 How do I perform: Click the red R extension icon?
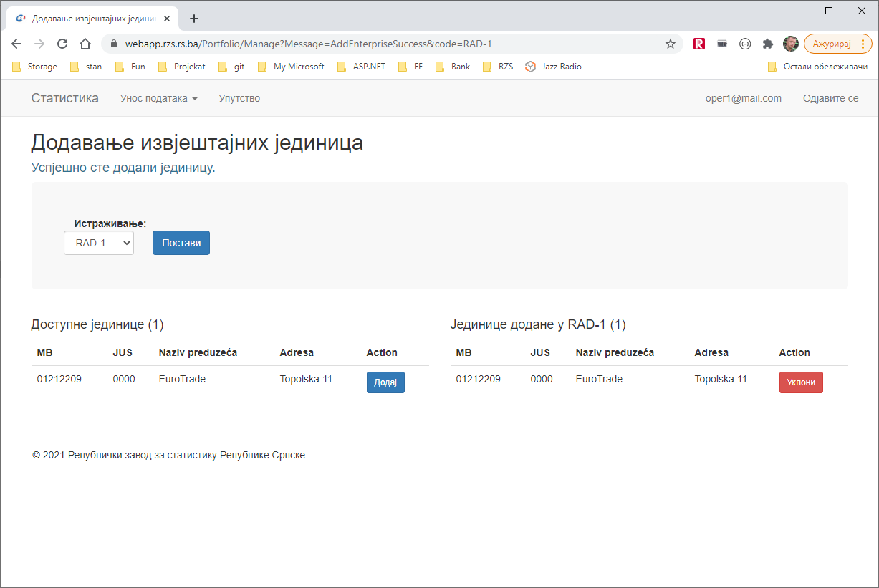[x=699, y=44]
